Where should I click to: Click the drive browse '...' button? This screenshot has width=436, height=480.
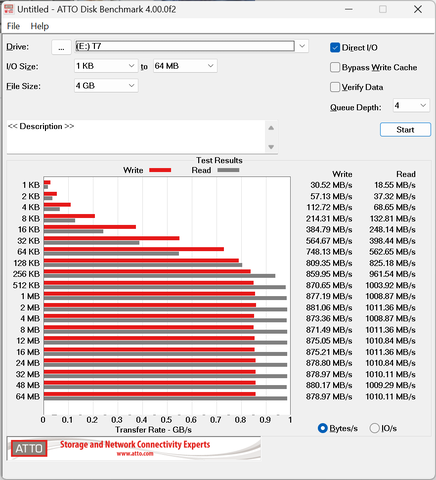point(61,47)
